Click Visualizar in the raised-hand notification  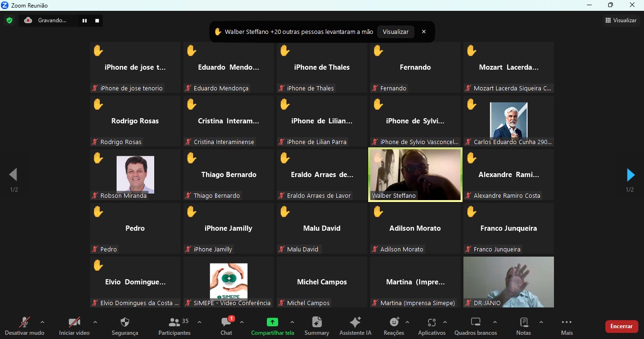tap(396, 32)
